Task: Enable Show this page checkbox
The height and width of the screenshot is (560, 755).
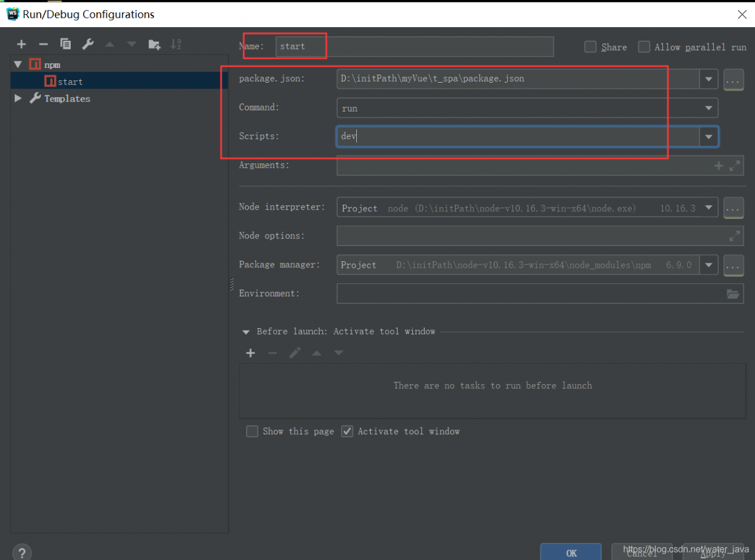Action: pyautogui.click(x=252, y=431)
